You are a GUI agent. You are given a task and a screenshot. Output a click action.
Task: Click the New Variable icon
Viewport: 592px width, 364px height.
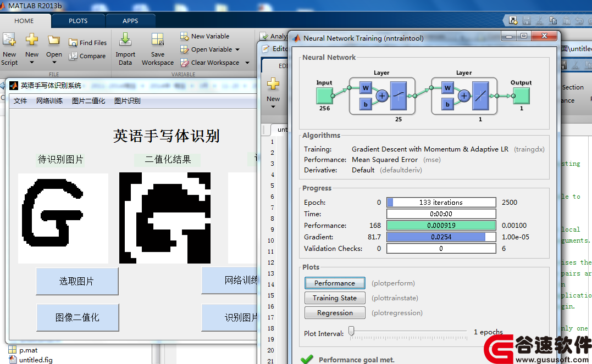(x=184, y=36)
